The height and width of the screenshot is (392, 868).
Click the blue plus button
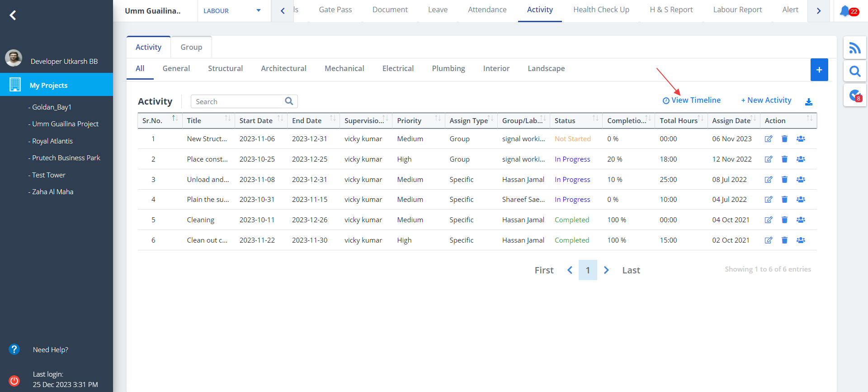(x=819, y=70)
